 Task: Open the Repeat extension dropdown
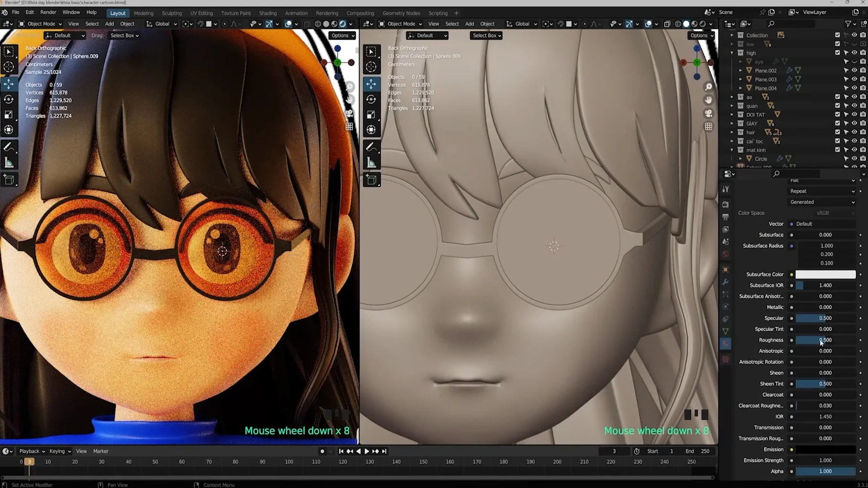pos(822,191)
